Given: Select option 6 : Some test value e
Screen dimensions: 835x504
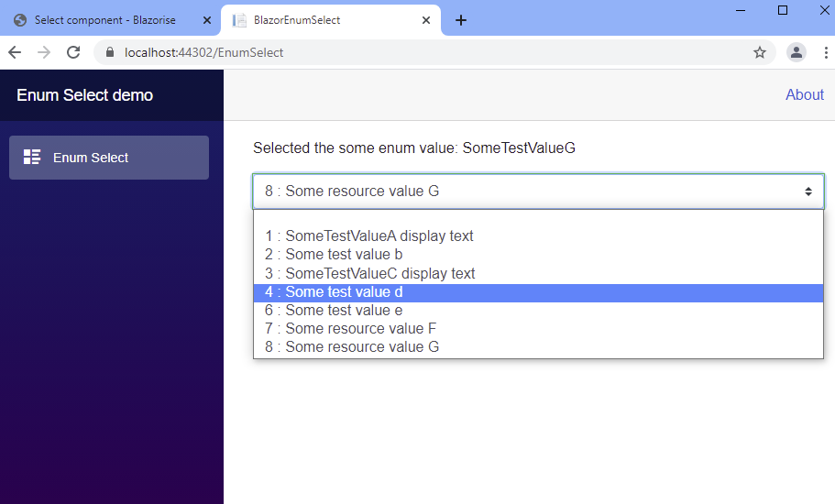Looking at the screenshot, I should 538,311.
